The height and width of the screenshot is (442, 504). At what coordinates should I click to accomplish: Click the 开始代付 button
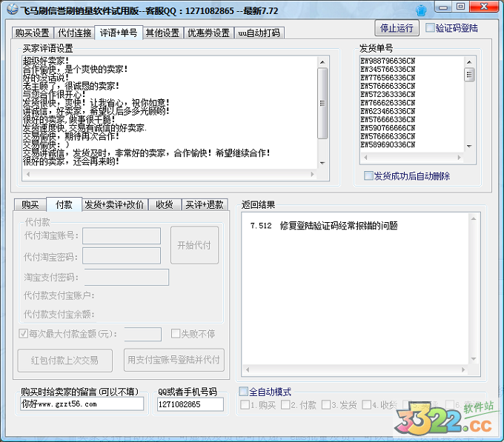(x=194, y=245)
